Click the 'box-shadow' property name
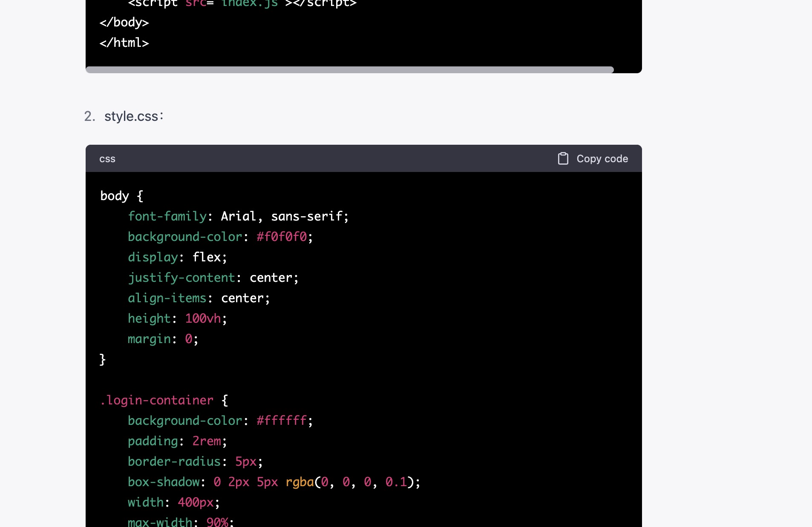 (x=164, y=482)
